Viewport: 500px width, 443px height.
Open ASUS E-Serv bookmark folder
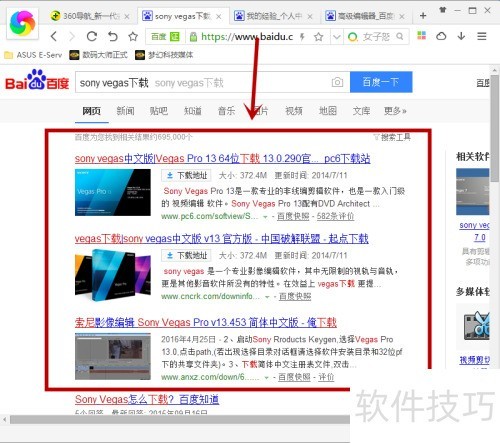tap(33, 55)
